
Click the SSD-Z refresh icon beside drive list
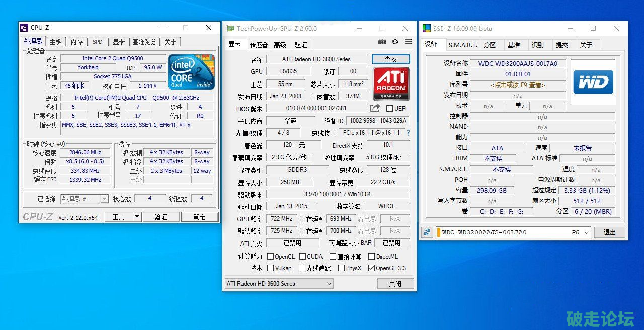click(x=427, y=232)
